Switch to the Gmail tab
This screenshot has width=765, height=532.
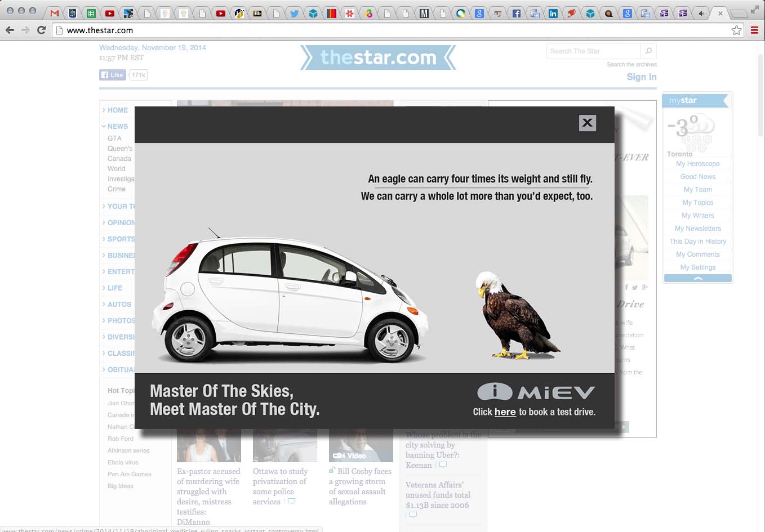click(x=55, y=13)
